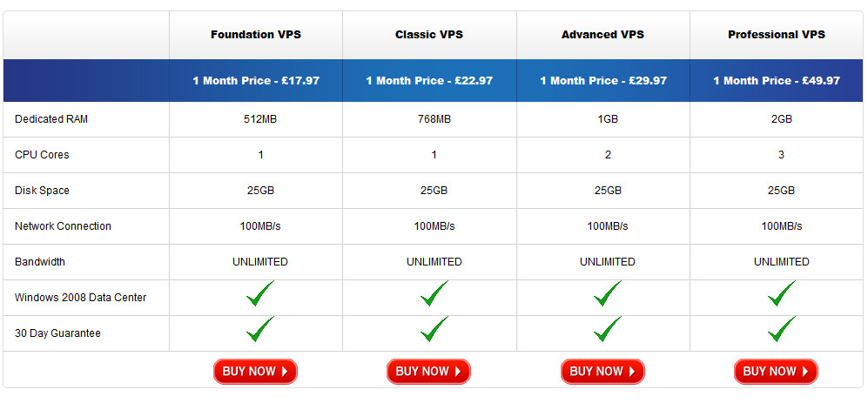Buy the Professional VPS plan

(776, 372)
